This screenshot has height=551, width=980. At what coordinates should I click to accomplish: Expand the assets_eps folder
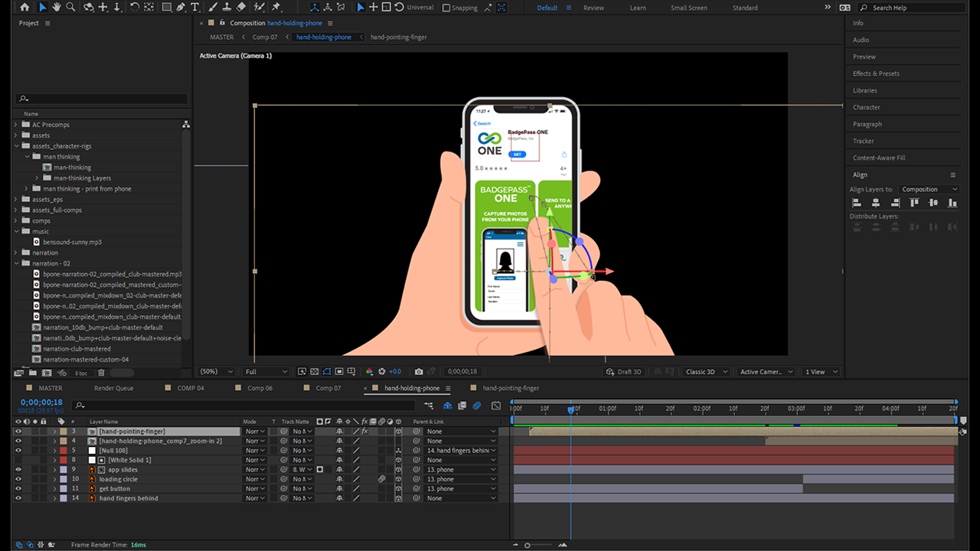pos(16,200)
